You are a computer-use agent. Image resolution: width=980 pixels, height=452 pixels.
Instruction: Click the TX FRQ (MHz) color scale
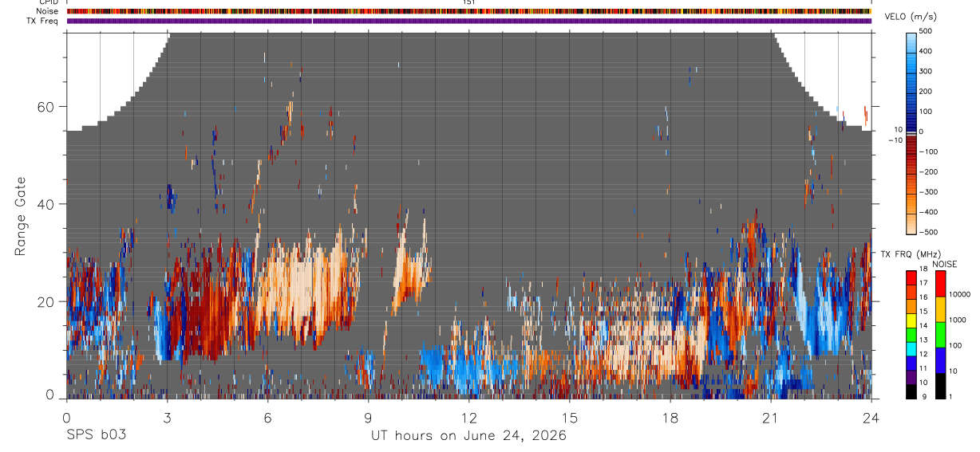912,335
